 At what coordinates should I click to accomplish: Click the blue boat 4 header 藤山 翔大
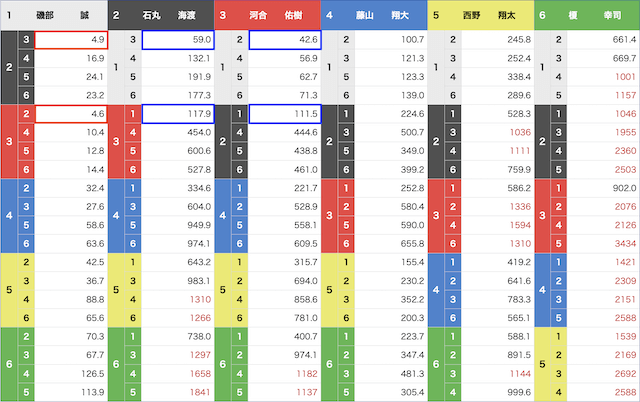pos(374,16)
